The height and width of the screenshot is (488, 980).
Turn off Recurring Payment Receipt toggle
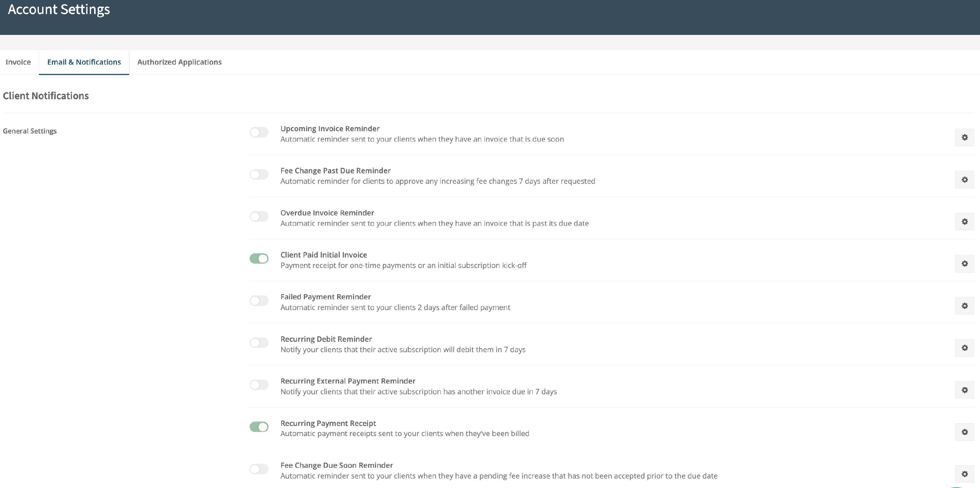click(259, 427)
